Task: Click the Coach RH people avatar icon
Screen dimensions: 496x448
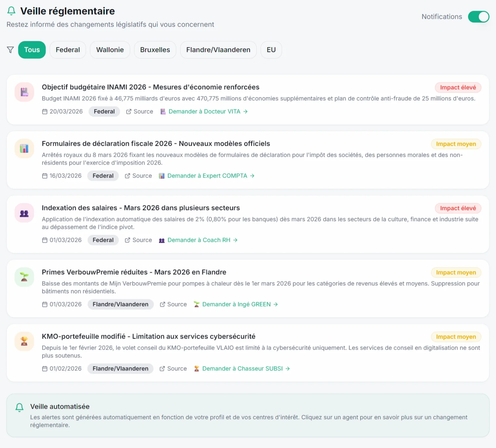Action: (24, 213)
